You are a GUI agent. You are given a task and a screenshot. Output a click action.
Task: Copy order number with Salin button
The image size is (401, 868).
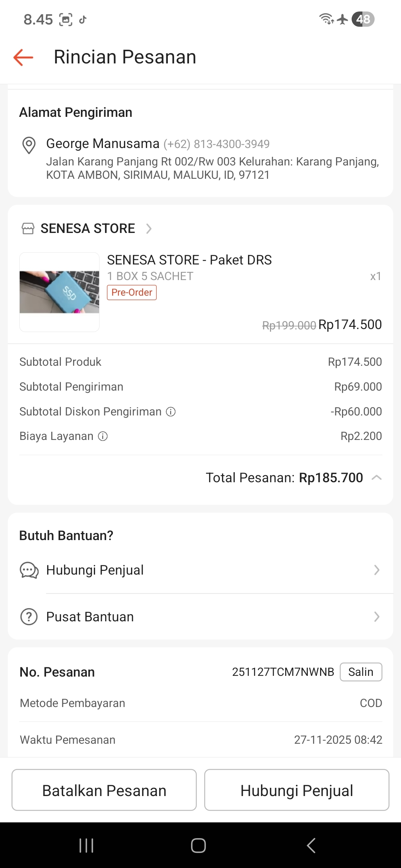point(361,672)
